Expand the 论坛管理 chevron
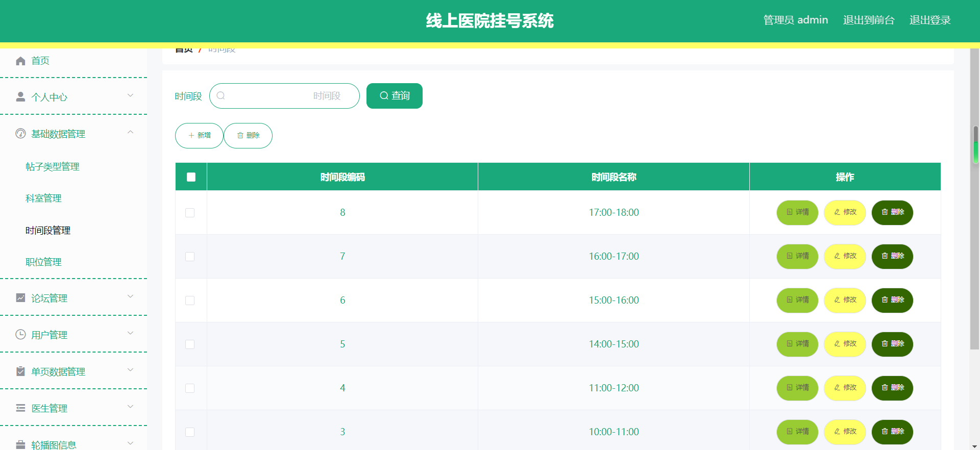This screenshot has height=450, width=980. pyautogui.click(x=130, y=296)
